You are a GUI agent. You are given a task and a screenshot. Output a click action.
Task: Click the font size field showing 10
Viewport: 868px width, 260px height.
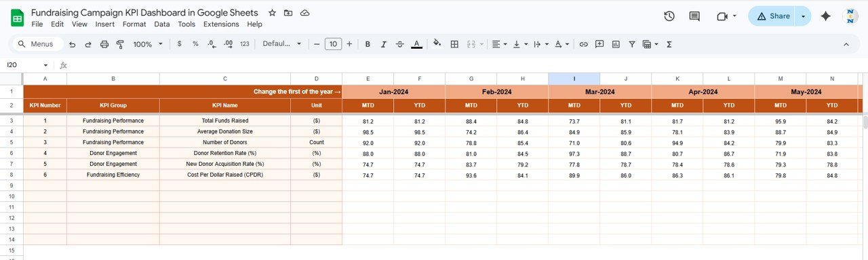click(333, 44)
